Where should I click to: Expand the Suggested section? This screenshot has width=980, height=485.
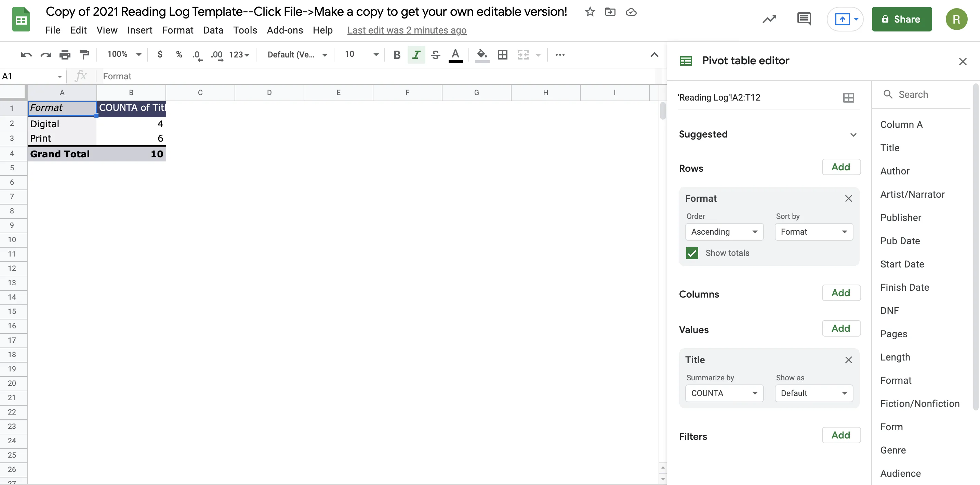pyautogui.click(x=853, y=135)
